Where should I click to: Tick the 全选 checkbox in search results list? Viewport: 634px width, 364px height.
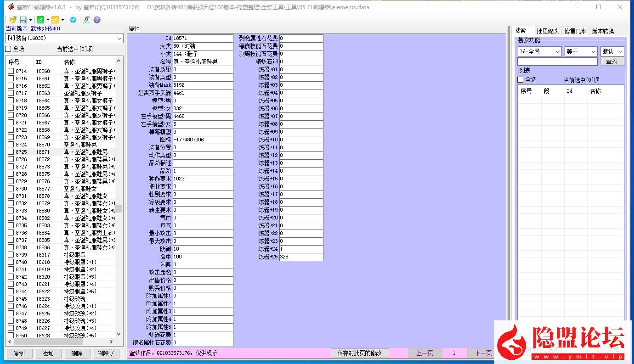521,80
